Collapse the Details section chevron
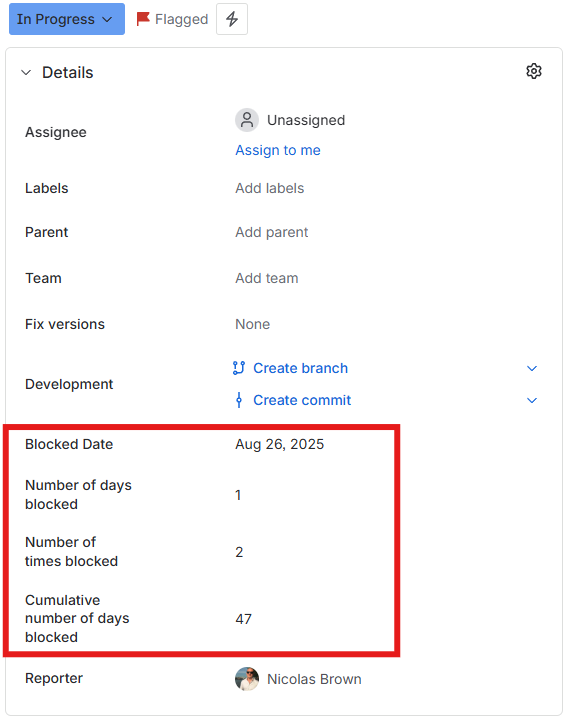Viewport: 568px width, 720px height. point(26,73)
